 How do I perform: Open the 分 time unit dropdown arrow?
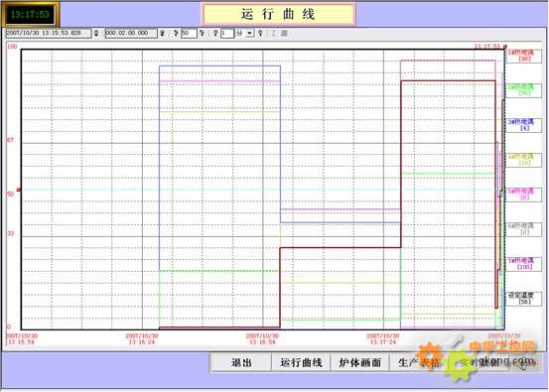249,34
